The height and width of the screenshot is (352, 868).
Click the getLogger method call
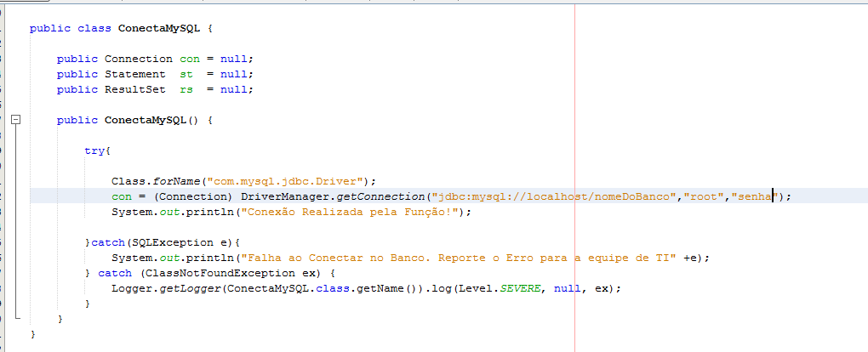[190, 289]
